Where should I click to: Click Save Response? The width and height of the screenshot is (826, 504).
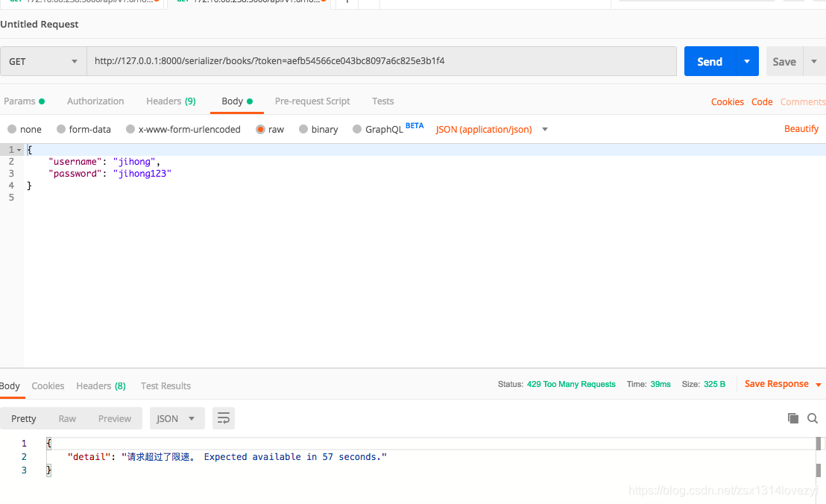777,384
